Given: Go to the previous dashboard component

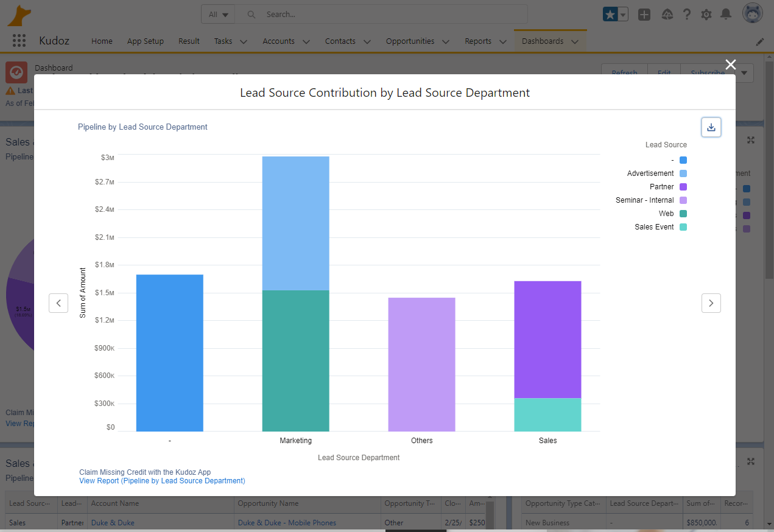Looking at the screenshot, I should [x=58, y=303].
